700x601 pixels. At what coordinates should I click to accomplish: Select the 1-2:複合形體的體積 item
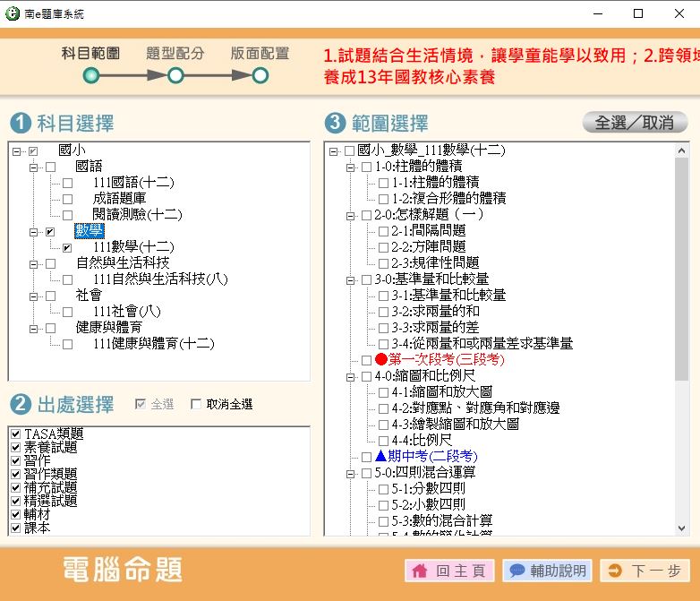[x=448, y=198]
